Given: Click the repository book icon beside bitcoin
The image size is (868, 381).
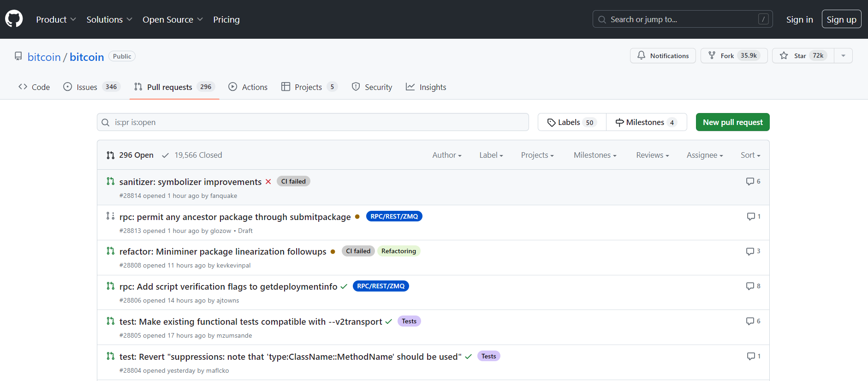Looking at the screenshot, I should point(18,56).
